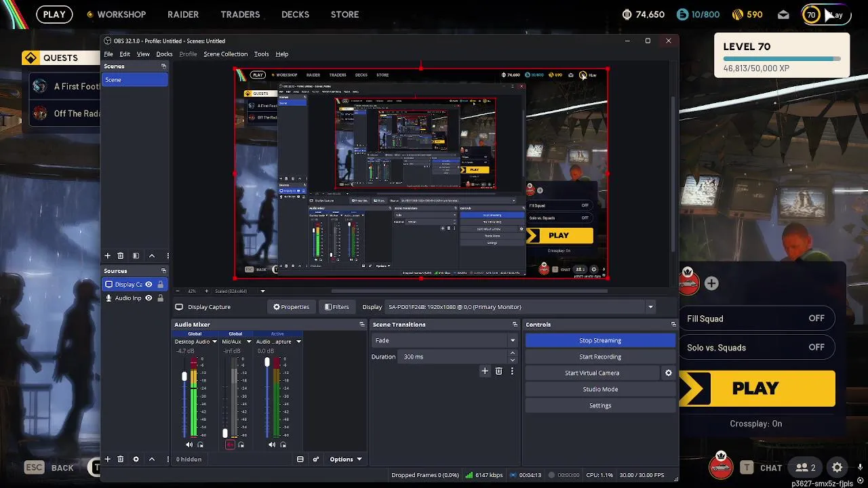Image resolution: width=868 pixels, height=488 pixels.
Task: Open party members icon showing 2
Action: point(806,468)
